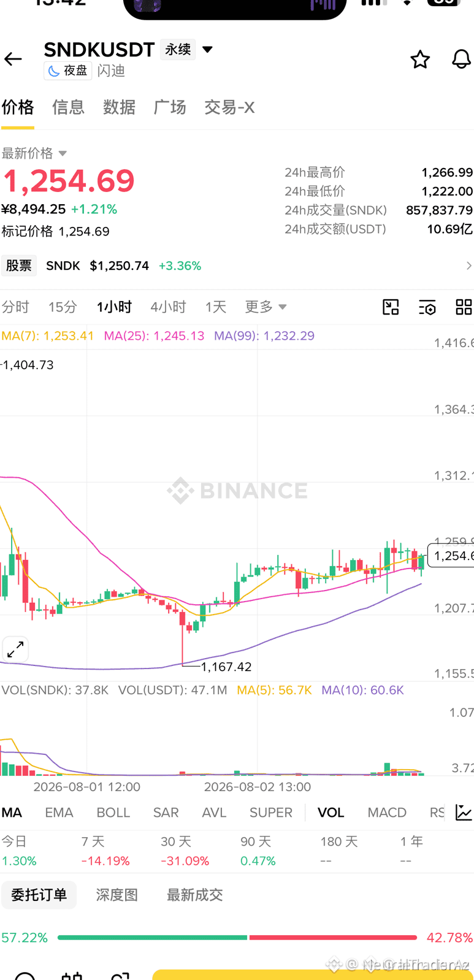Toggle the SAR indicator
The height and width of the screenshot is (980, 474).
coord(166,813)
